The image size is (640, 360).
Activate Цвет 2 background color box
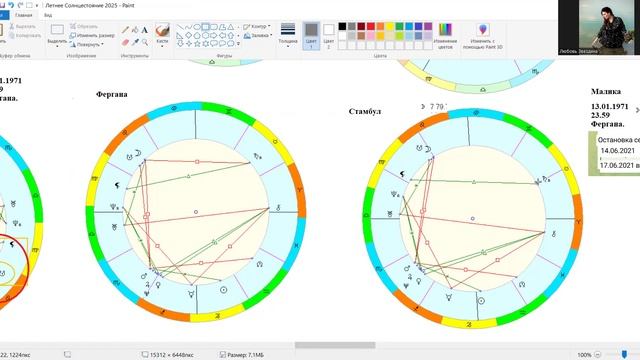tap(329, 36)
